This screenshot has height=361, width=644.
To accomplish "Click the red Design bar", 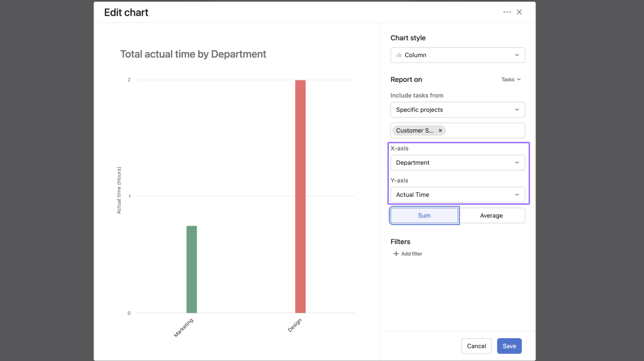I will coord(300,196).
